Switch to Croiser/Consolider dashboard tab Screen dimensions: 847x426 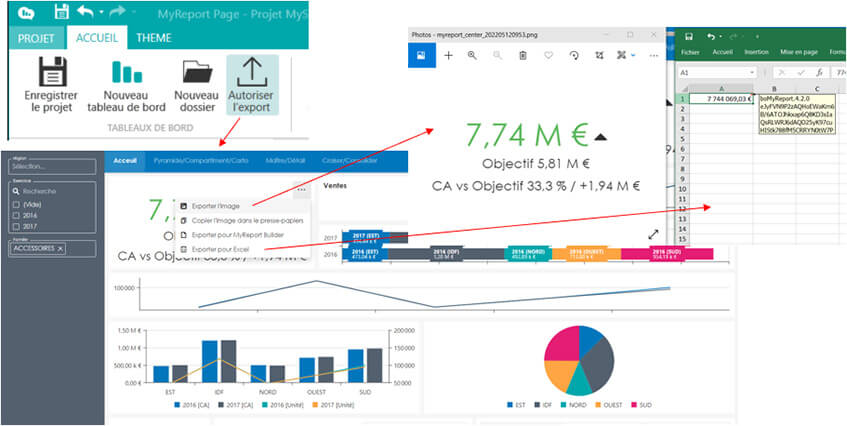pos(349,161)
